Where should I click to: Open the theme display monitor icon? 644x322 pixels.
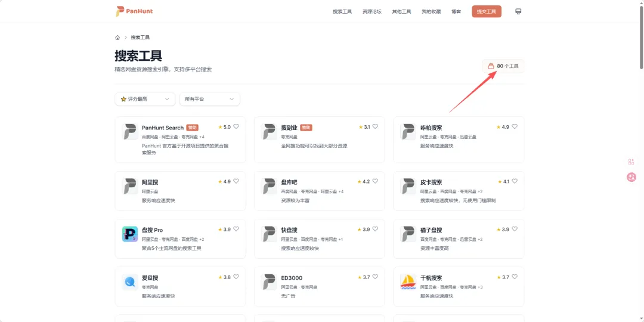518,11
